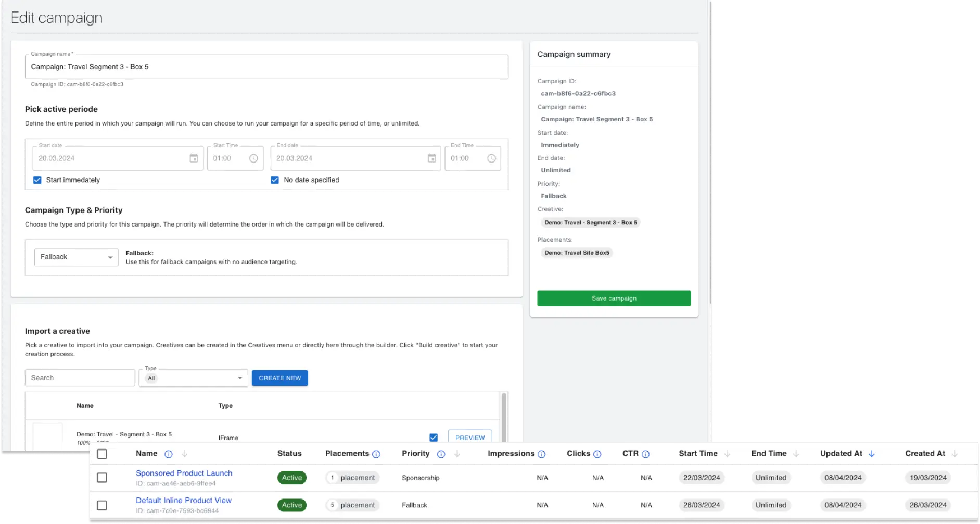
Task: Sort campaigns by Name column arrow
Action: [185, 454]
